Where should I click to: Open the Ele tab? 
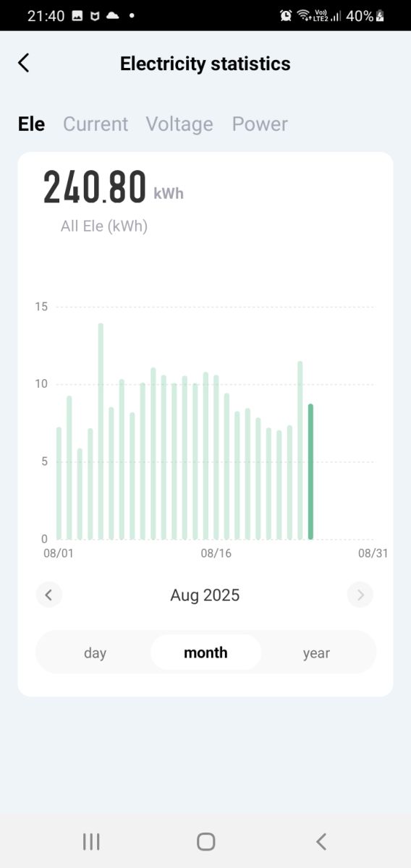tap(31, 124)
